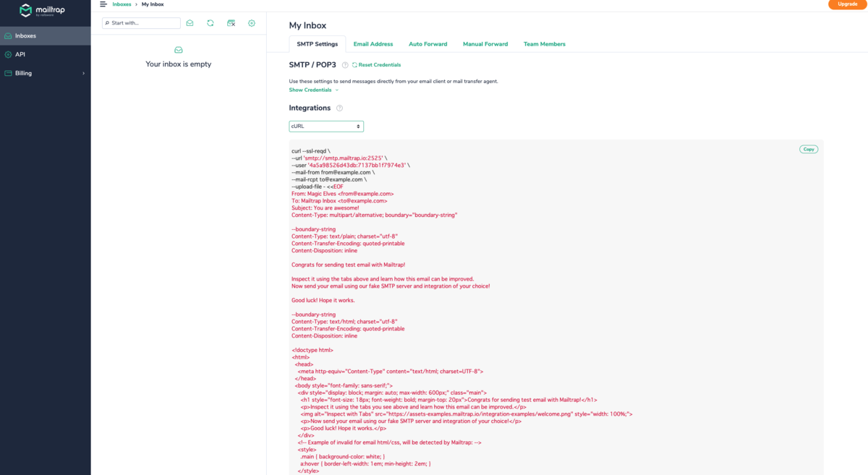The width and height of the screenshot is (868, 475).
Task: Open the cURL integrations dropdown
Action: (326, 127)
